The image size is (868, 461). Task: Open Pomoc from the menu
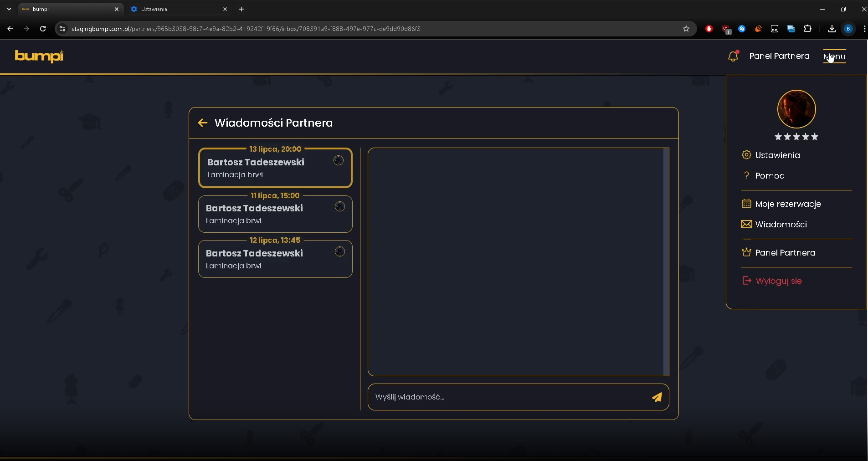(x=770, y=176)
